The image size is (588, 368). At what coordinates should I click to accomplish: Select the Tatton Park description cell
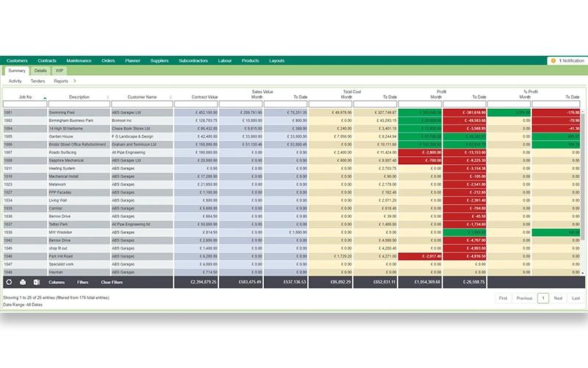(x=79, y=224)
